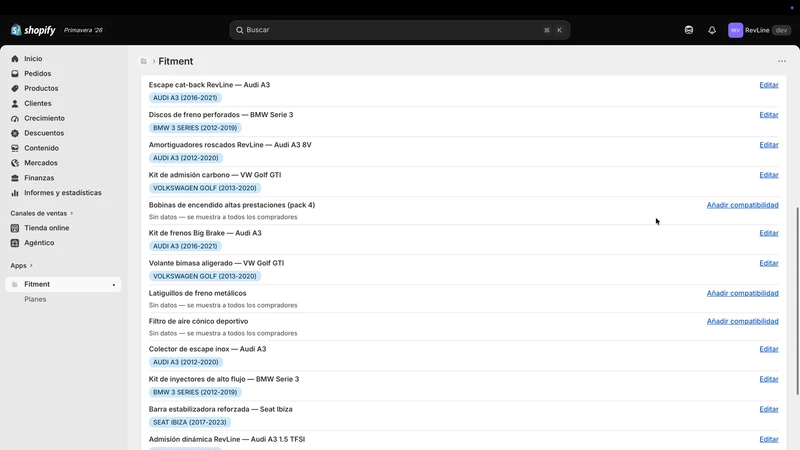Edit Kit de frenos Big Brake row
This screenshot has width=800, height=450.
[769, 233]
